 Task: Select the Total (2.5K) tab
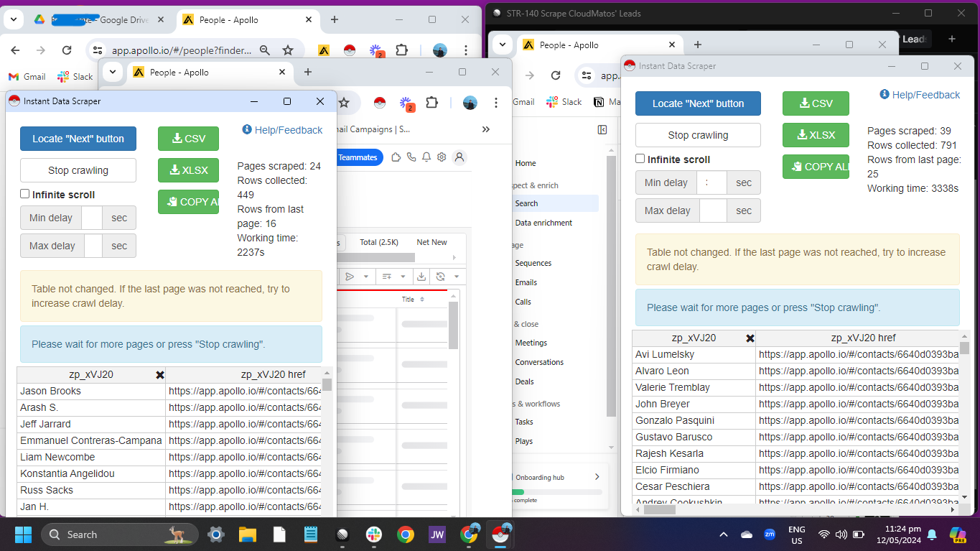[378, 242]
